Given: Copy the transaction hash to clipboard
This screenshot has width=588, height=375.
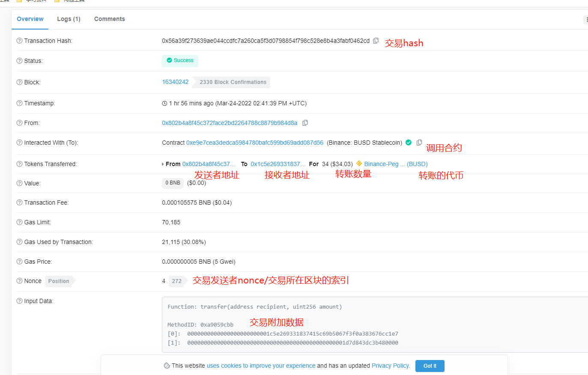Looking at the screenshot, I should [x=376, y=41].
